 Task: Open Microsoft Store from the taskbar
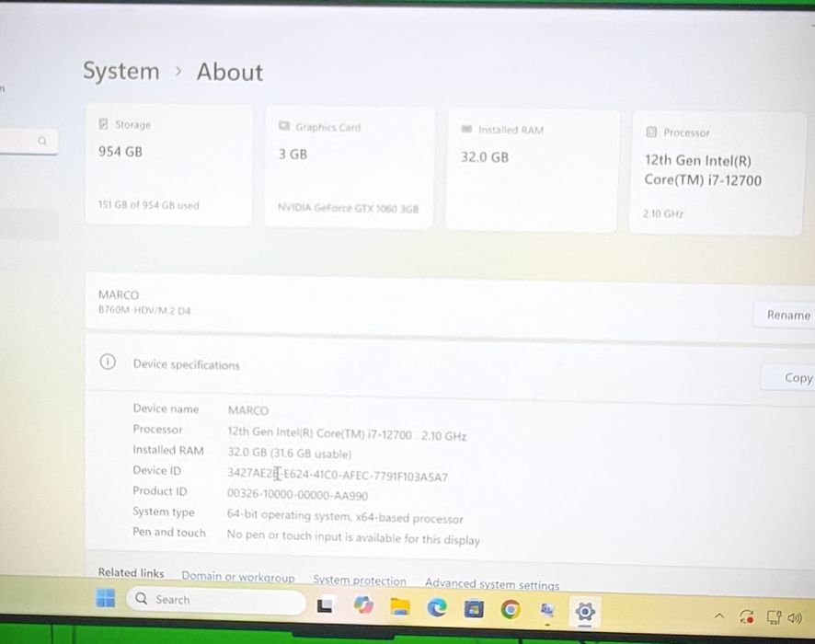tap(474, 609)
